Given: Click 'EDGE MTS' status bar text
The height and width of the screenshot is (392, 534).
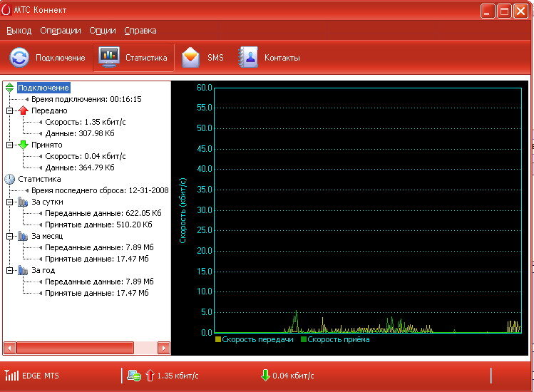Looking at the screenshot, I should (41, 376).
